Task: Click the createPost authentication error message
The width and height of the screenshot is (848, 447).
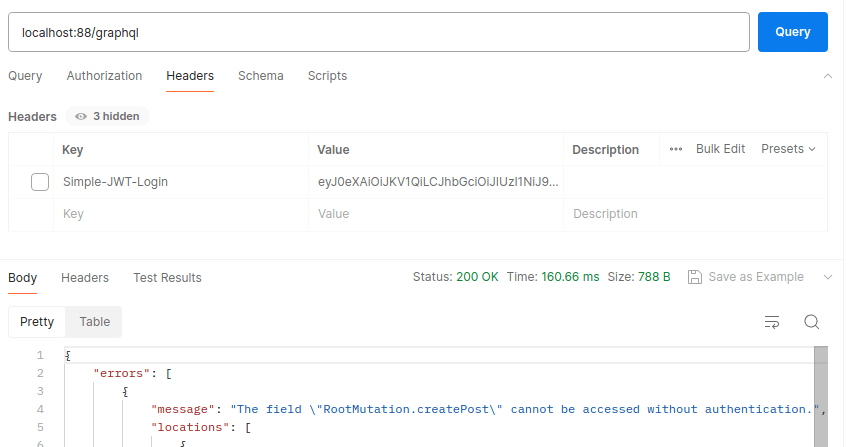Action: [x=525, y=409]
